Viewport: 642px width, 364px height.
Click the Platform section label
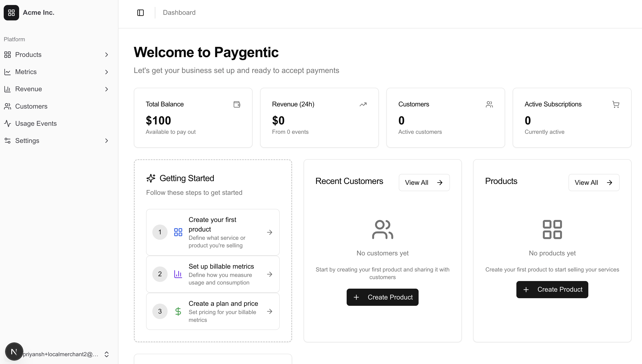14,39
